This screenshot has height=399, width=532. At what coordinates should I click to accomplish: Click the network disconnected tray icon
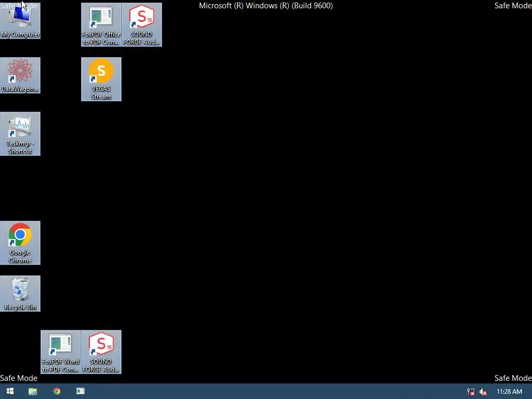click(471, 392)
